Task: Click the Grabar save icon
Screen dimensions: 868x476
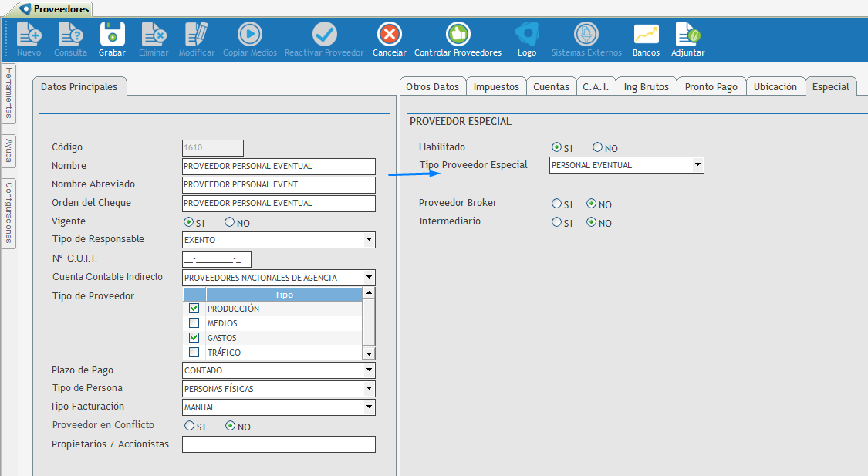Action: click(112, 35)
